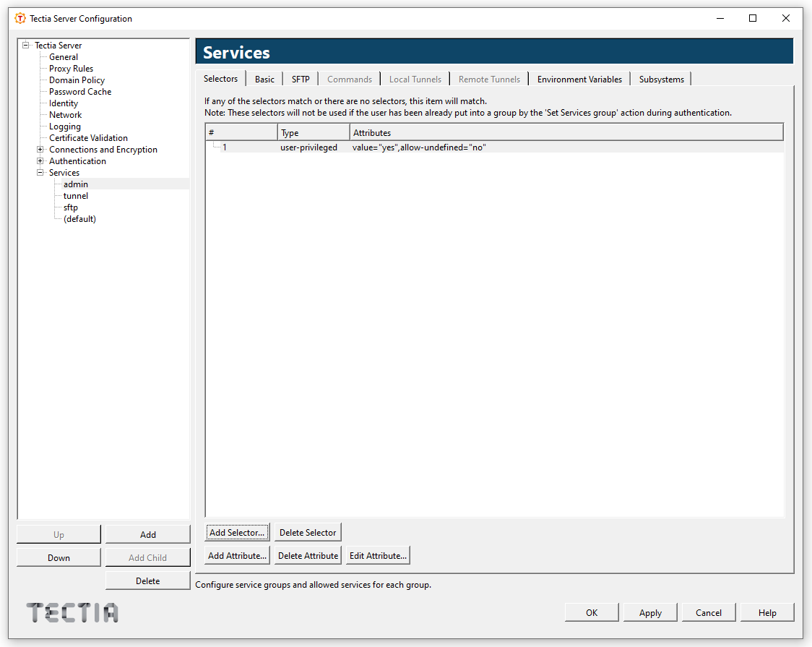Click the value="yes" attributes cell
This screenshot has height=647, width=812.
click(419, 147)
